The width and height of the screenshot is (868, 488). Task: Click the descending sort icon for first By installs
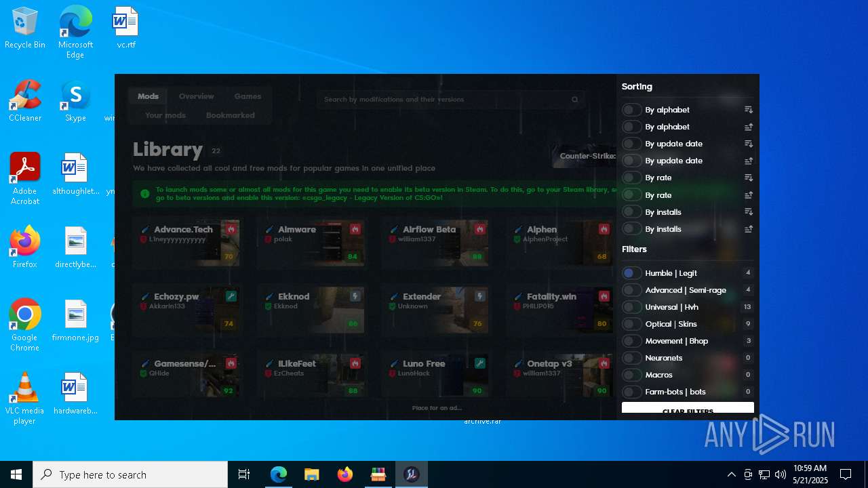click(x=749, y=212)
